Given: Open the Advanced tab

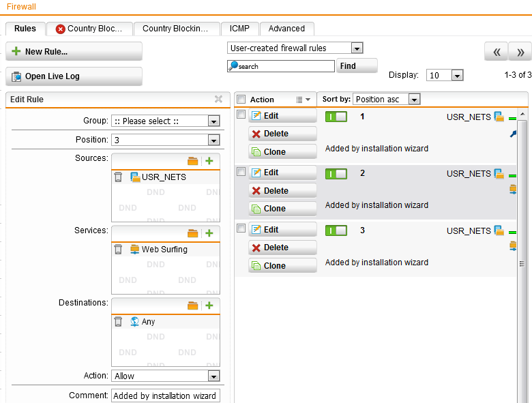Looking at the screenshot, I should 286,29.
